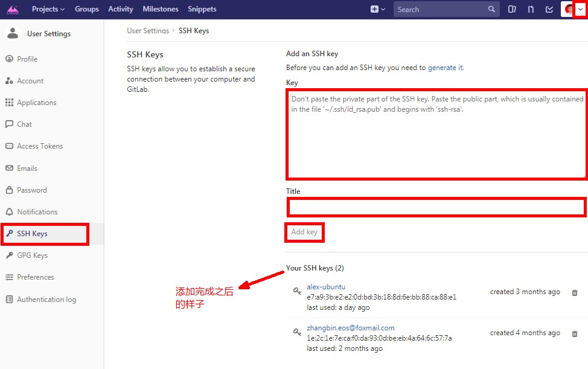Click the GitLab logo in navbar
588x369 pixels.
13,9
